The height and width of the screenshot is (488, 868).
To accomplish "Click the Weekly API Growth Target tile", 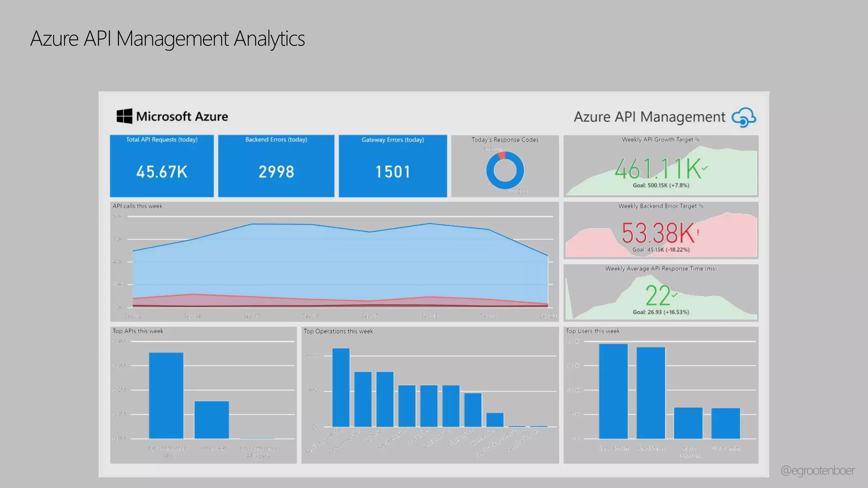I will pos(661,166).
